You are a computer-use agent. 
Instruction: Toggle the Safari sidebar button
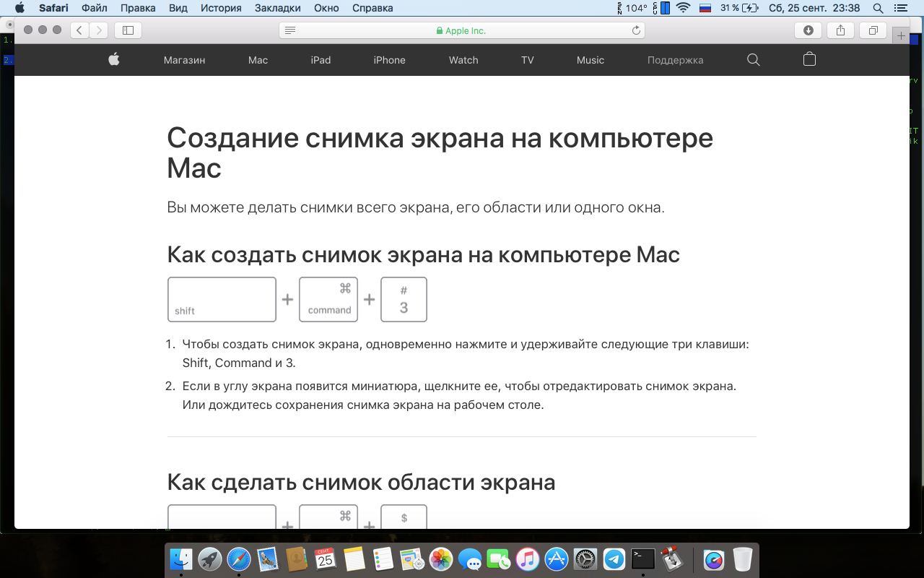(128, 30)
